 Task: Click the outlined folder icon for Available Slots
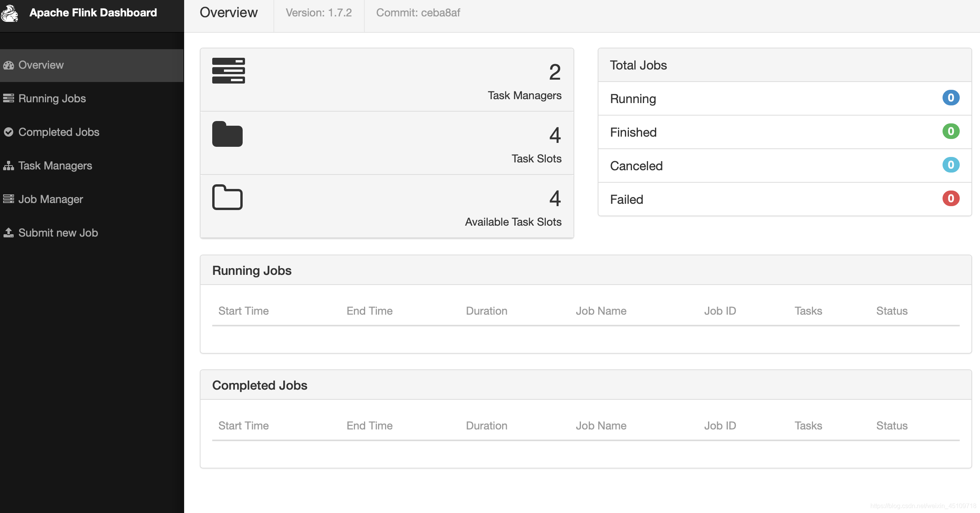coord(227,197)
